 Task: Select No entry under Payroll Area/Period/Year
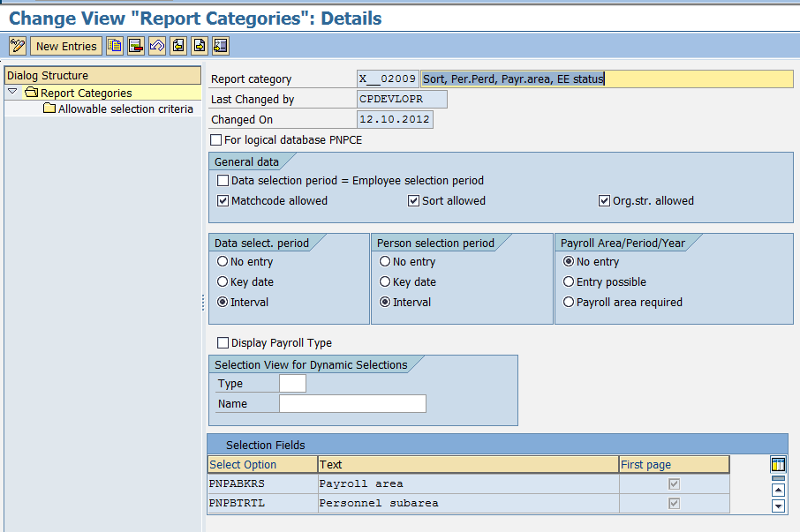(x=569, y=261)
